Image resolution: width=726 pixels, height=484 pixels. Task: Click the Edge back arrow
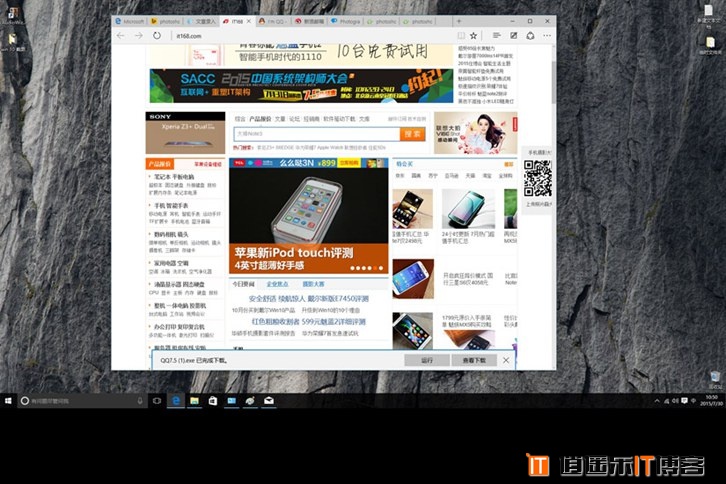120,36
